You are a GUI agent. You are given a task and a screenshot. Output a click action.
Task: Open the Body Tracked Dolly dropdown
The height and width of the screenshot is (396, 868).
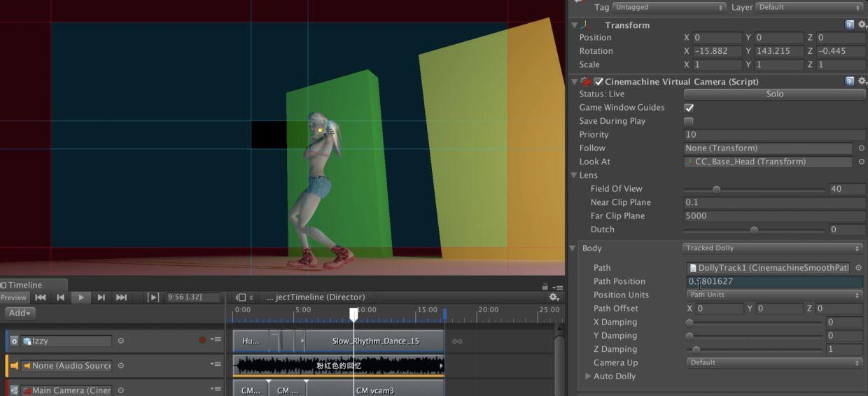[x=773, y=248]
